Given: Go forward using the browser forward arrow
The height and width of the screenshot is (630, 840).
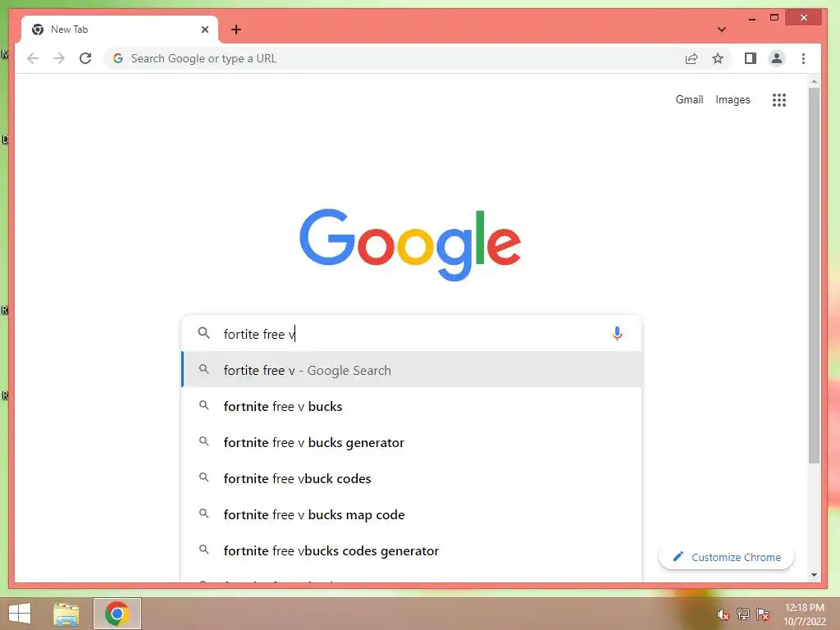Looking at the screenshot, I should 59,58.
